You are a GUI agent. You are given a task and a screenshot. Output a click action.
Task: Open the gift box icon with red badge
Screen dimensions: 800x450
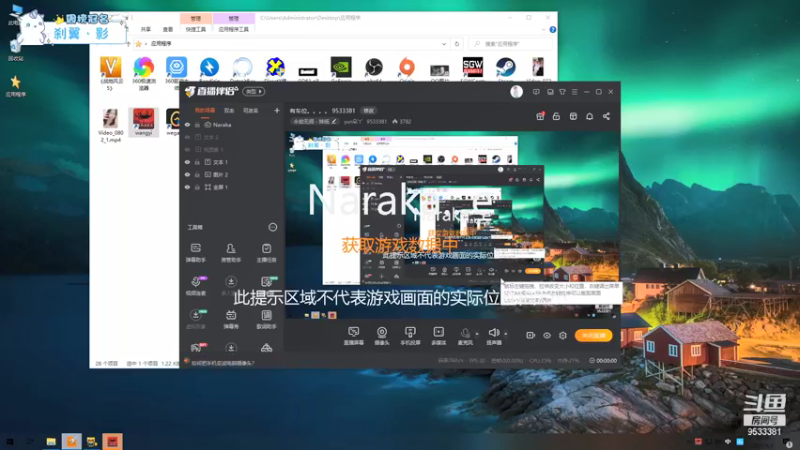540,116
